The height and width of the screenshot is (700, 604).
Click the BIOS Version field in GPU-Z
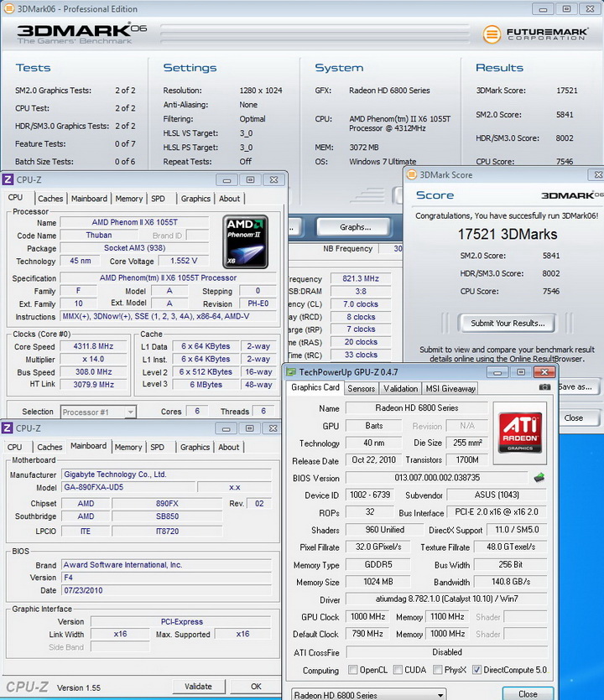[437, 478]
